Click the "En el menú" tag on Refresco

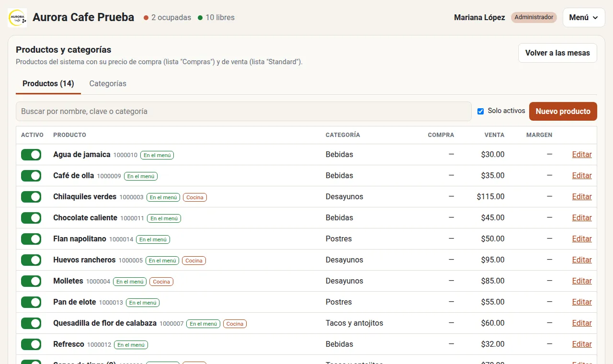click(x=131, y=345)
